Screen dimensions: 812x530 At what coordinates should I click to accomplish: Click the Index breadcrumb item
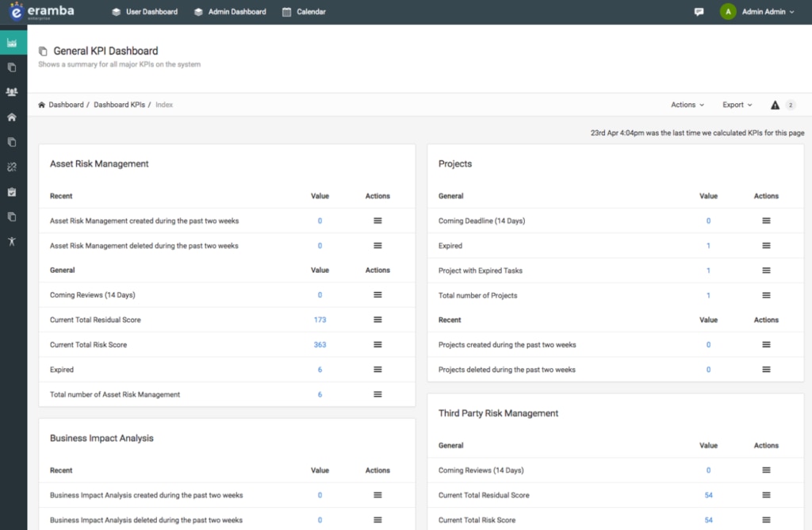164,105
